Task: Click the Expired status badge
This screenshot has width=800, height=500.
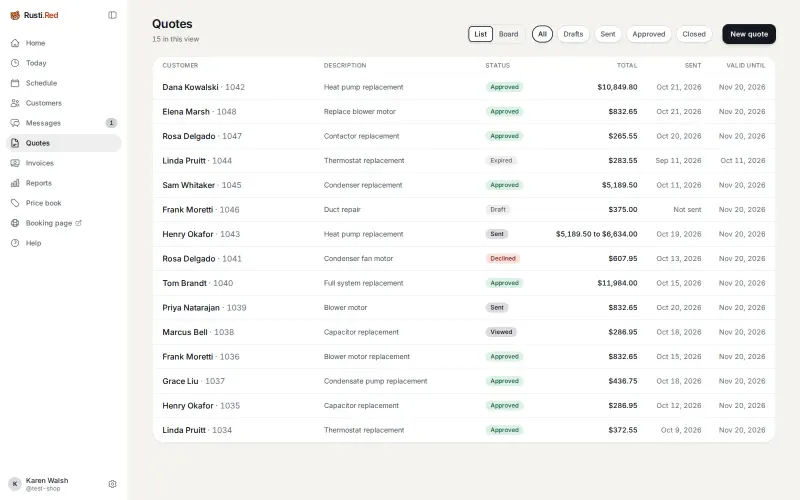Action: (501, 161)
